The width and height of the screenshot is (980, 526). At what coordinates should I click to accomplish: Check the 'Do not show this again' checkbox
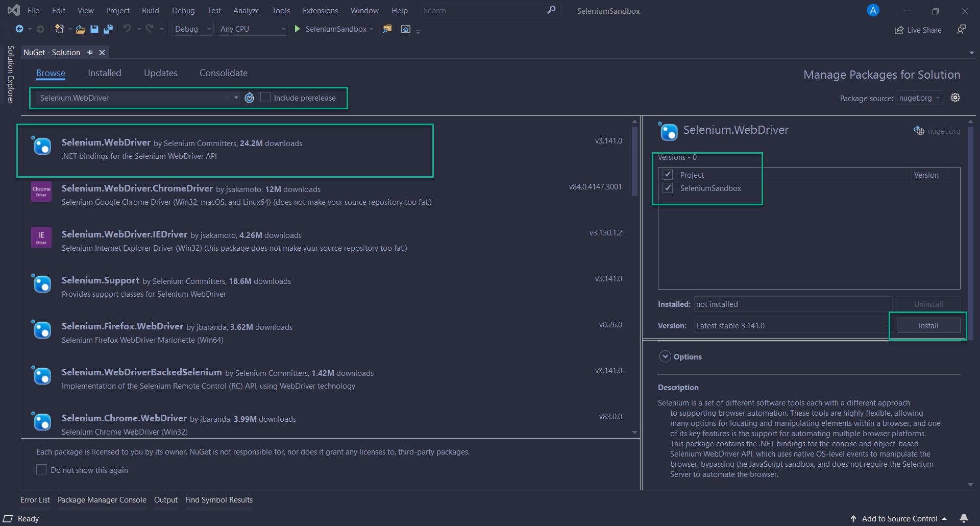coord(41,469)
